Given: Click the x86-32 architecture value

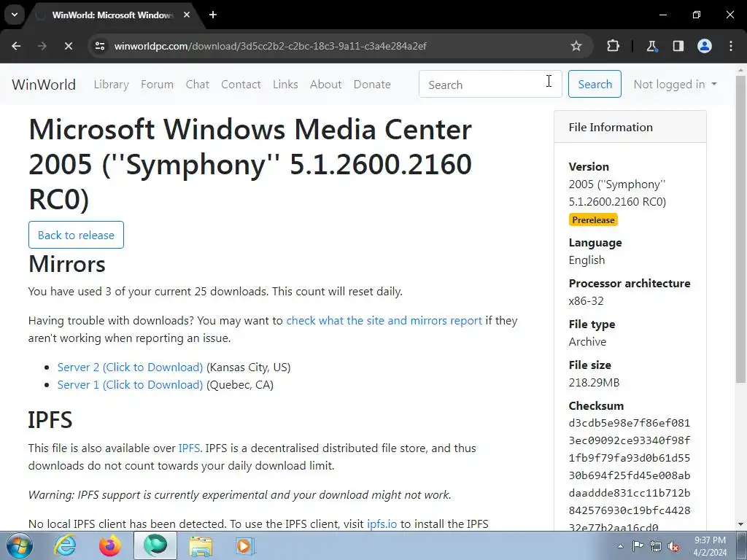Looking at the screenshot, I should click(586, 301).
